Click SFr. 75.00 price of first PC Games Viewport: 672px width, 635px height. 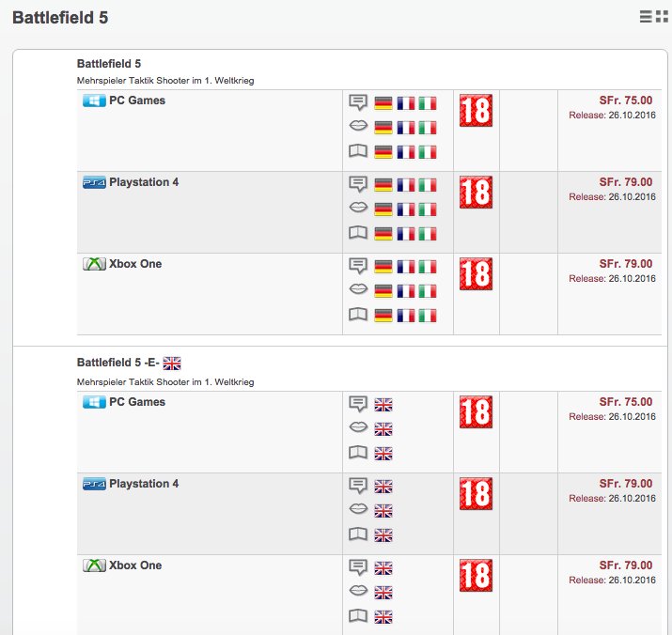click(625, 101)
